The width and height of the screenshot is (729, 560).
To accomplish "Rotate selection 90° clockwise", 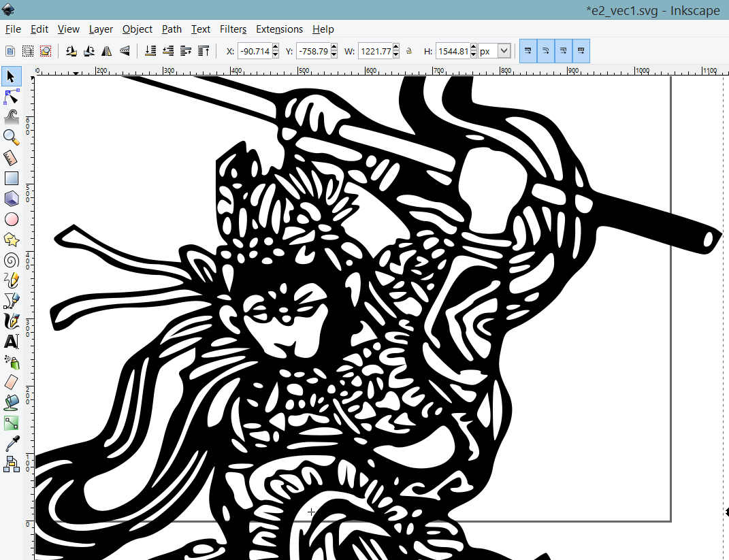I will pyautogui.click(x=88, y=51).
